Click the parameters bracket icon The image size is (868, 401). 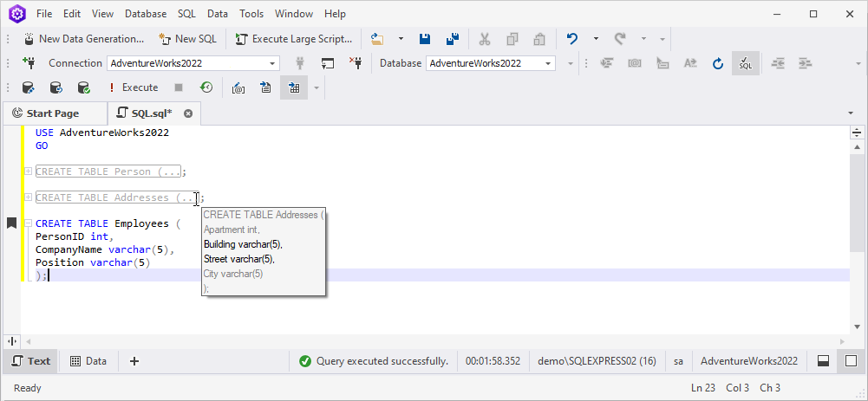click(x=238, y=87)
